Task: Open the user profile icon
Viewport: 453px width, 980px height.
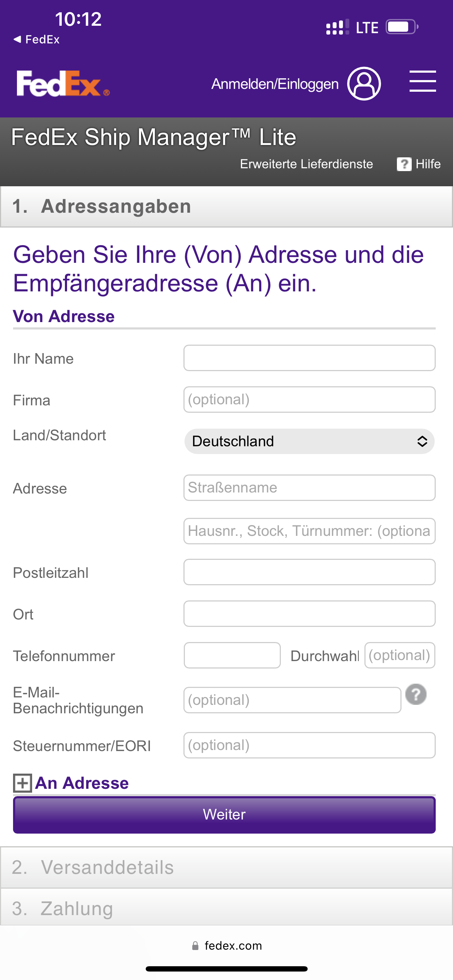Action: [364, 84]
